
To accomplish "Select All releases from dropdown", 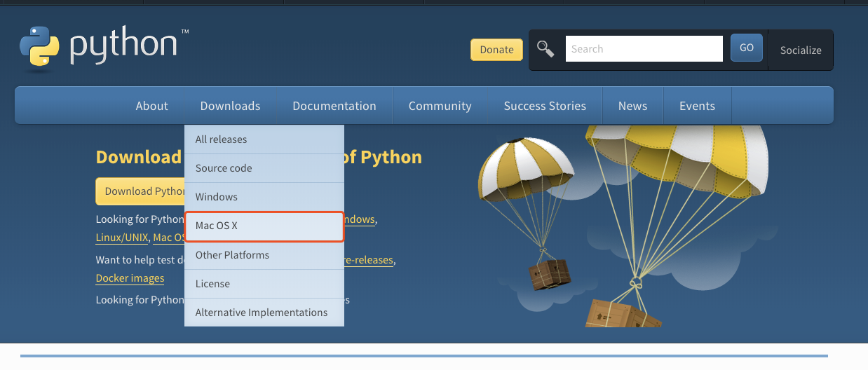I will (264, 139).
